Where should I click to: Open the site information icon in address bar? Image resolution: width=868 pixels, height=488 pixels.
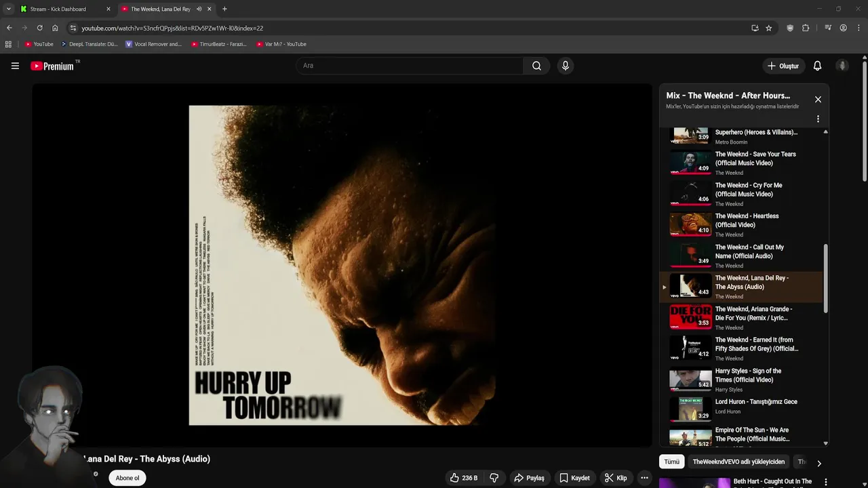[73, 28]
